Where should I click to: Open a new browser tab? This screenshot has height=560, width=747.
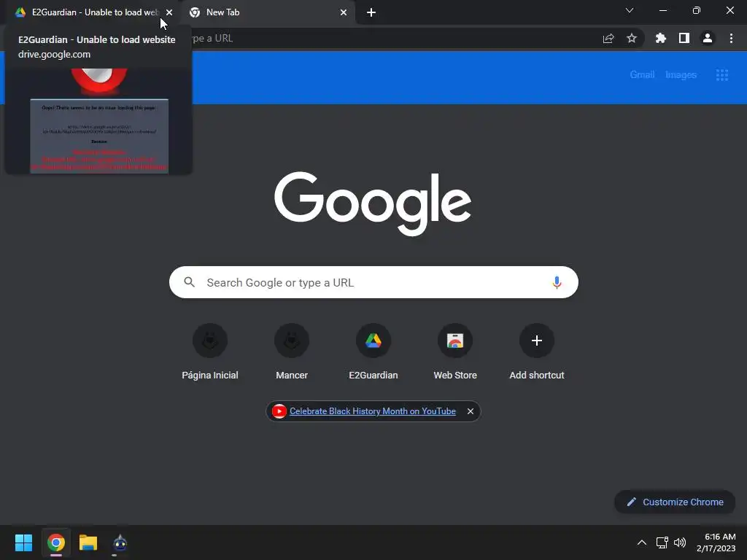coord(371,12)
